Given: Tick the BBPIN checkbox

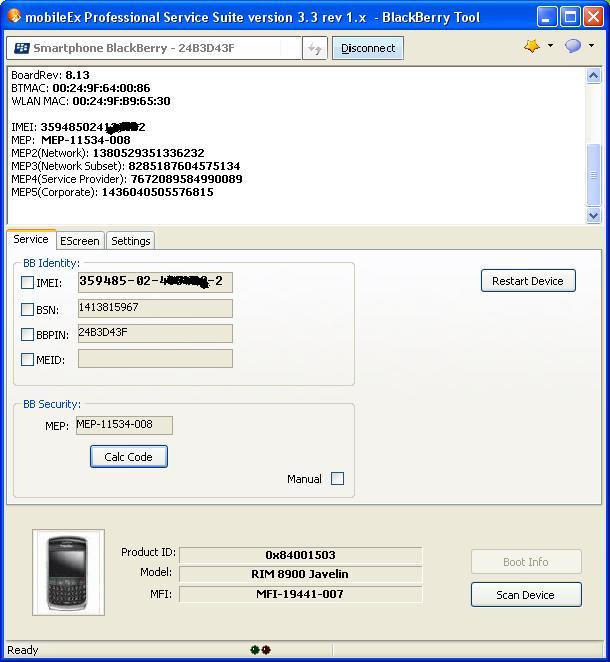Looking at the screenshot, I should [x=27, y=335].
